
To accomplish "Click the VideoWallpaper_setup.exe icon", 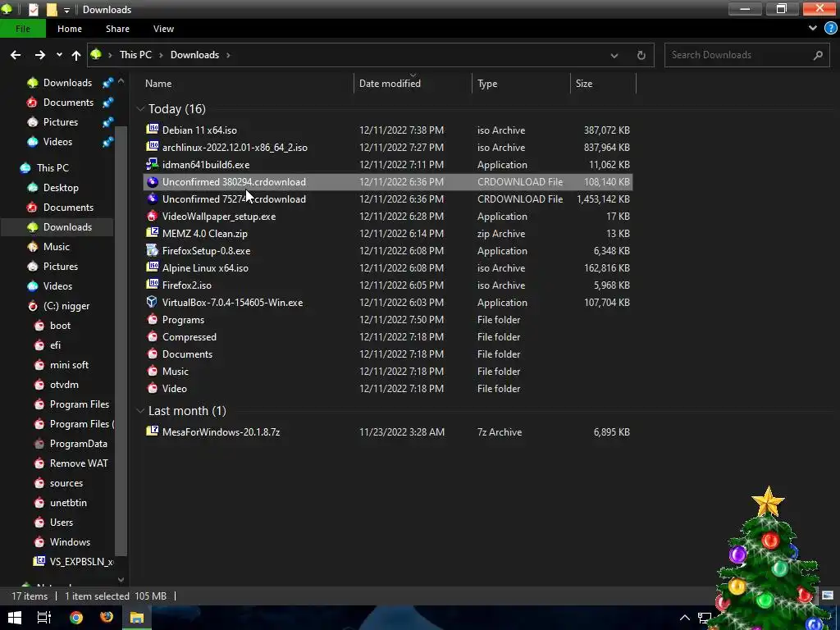I will [x=153, y=216].
